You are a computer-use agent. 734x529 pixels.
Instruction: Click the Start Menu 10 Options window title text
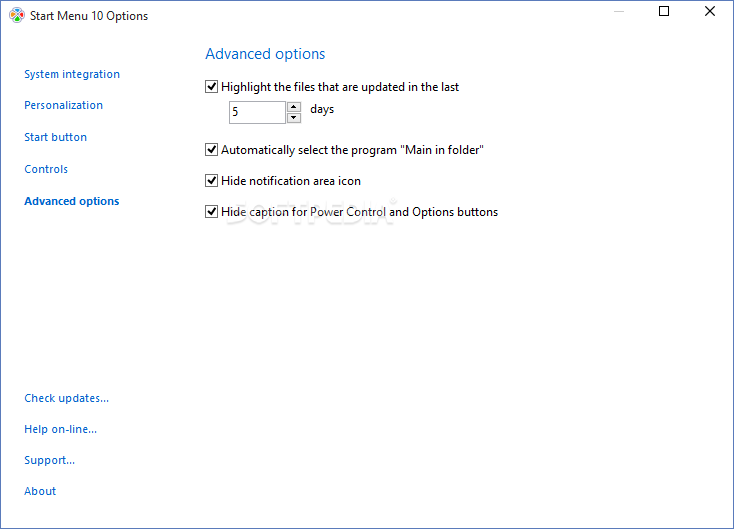point(89,16)
